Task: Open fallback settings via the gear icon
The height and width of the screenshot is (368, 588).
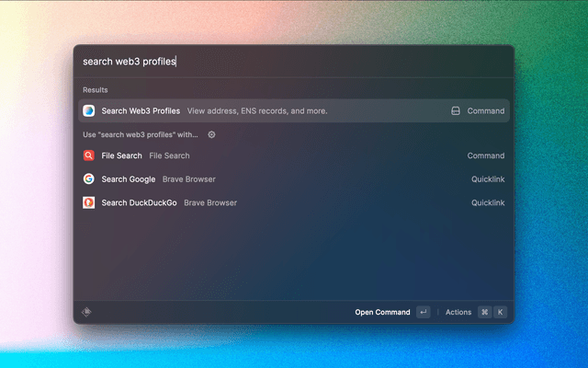Action: (211, 134)
